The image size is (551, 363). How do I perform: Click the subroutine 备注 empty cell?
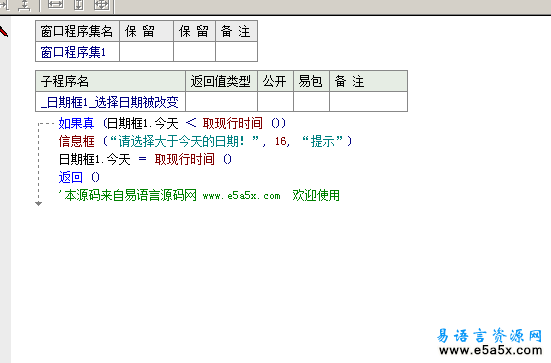coord(368,102)
